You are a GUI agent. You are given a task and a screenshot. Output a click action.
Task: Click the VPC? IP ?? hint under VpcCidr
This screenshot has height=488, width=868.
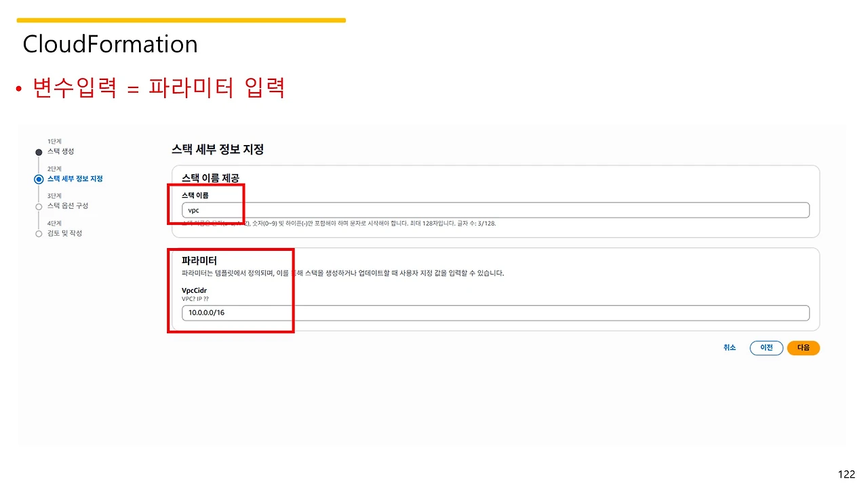[196, 299]
